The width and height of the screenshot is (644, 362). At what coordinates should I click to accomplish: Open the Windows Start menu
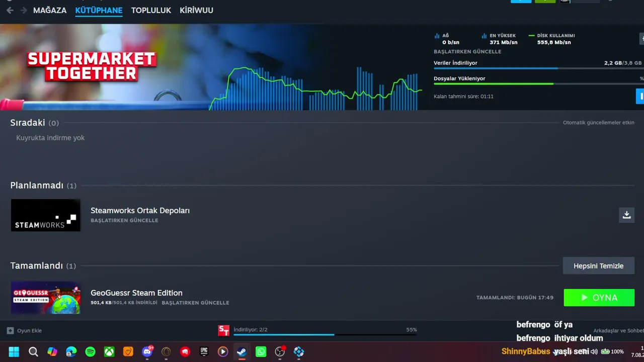point(14,352)
